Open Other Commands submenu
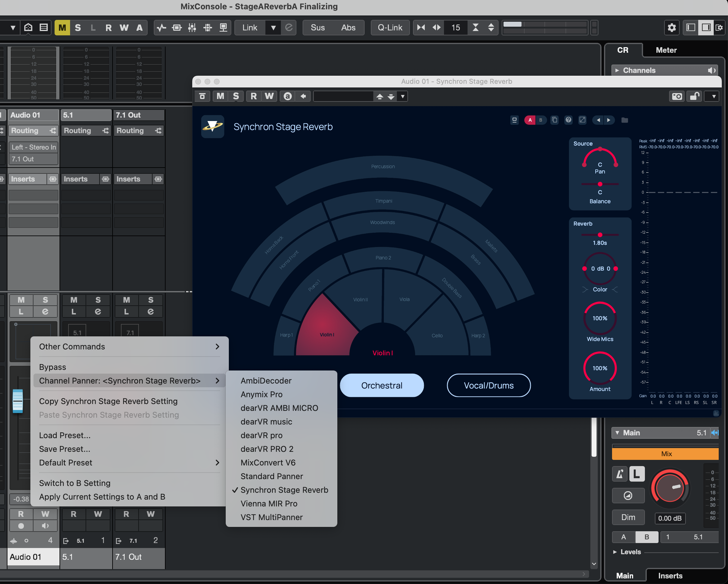This screenshot has height=584, width=728. point(130,346)
